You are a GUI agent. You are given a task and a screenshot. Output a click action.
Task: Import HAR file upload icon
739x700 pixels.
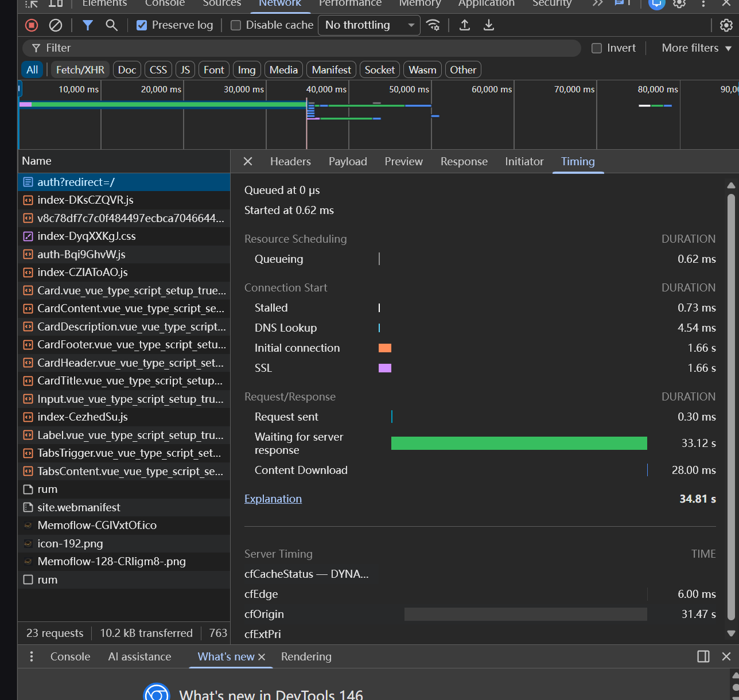(x=465, y=25)
